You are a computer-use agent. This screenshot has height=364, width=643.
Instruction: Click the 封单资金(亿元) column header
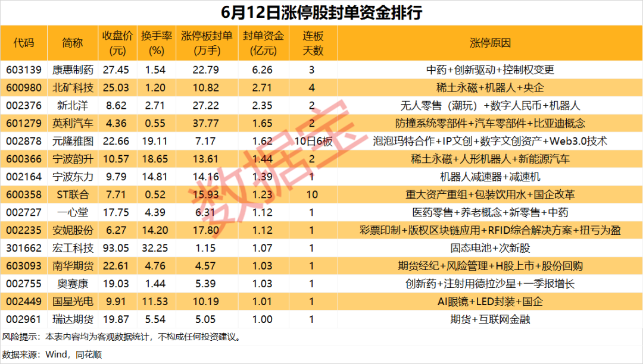pos(263,43)
